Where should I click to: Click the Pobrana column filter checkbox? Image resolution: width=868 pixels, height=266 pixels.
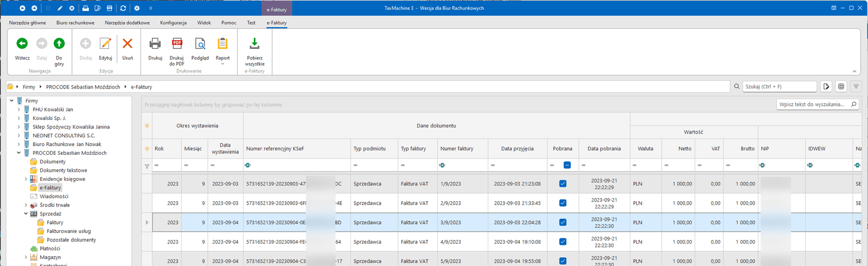point(567,165)
